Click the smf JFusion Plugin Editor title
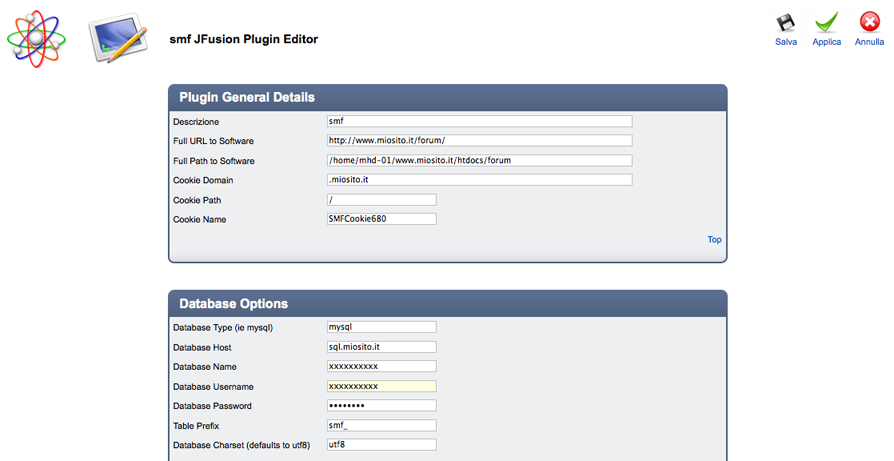 (243, 39)
